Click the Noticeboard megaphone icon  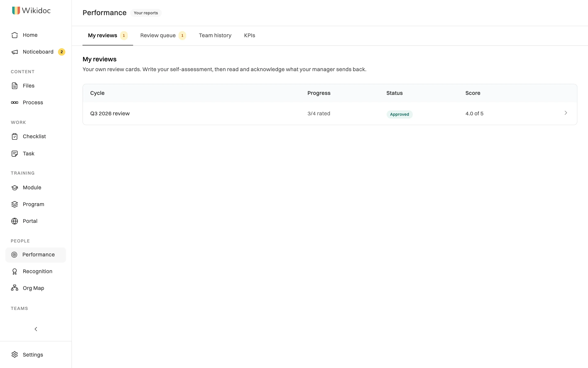coord(14,52)
